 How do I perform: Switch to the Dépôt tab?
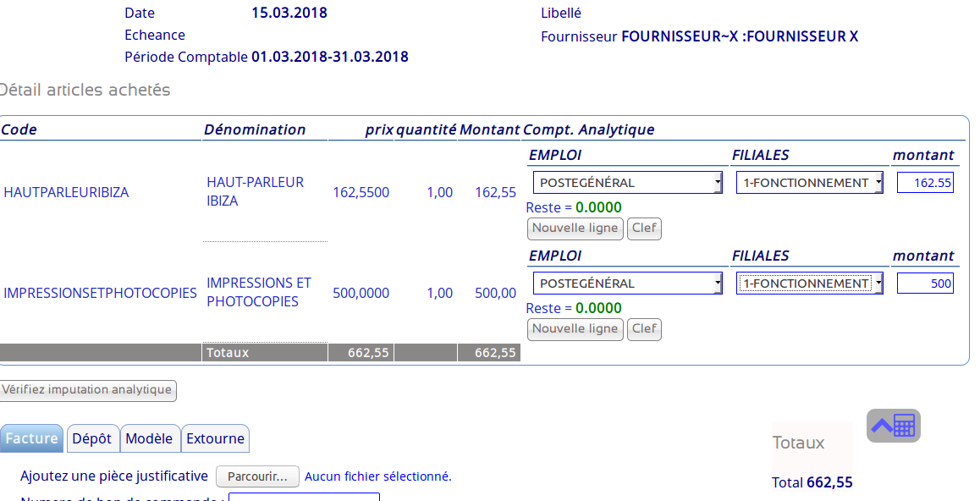coord(92,438)
